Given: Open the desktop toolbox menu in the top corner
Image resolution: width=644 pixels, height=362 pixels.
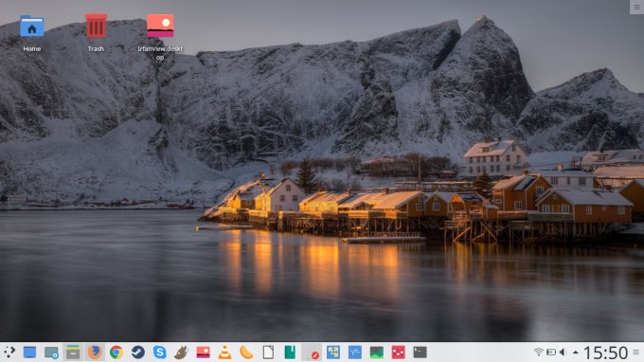Looking at the screenshot, I should tap(637, 7).
